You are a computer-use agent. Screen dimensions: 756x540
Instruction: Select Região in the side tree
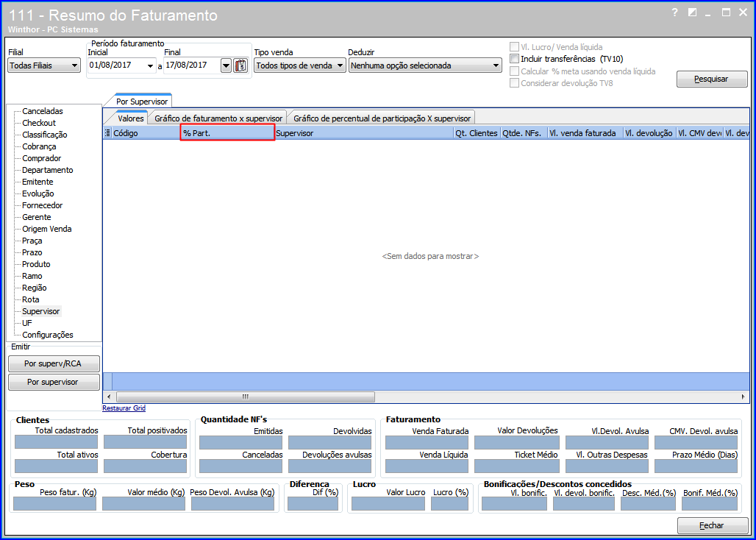tap(35, 288)
